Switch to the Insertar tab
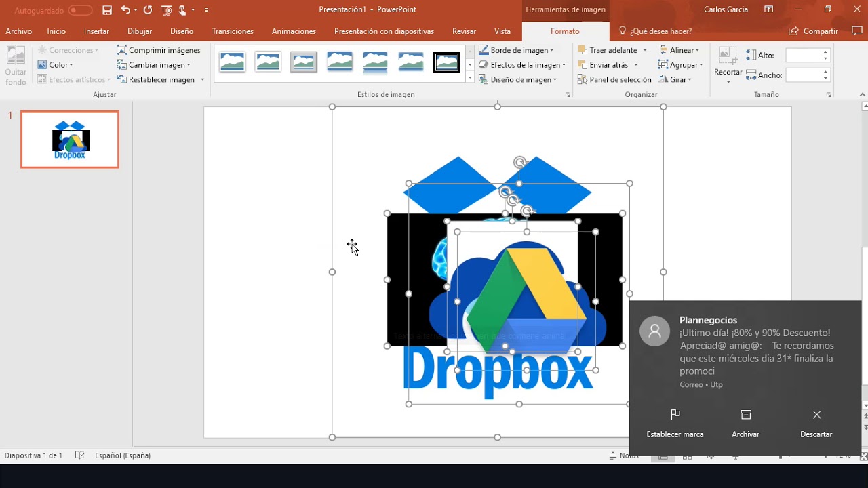 (96, 31)
